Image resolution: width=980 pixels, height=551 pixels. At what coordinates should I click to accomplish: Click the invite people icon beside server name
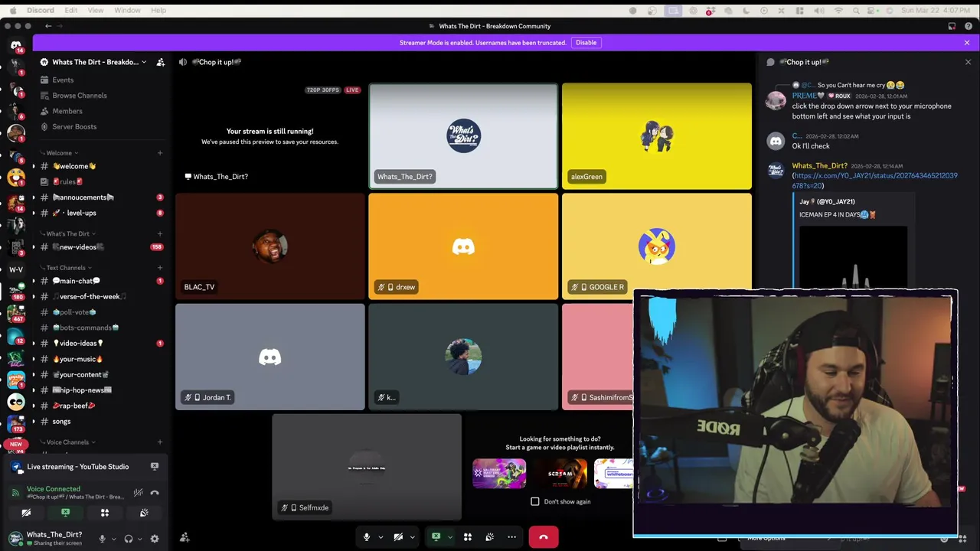click(x=160, y=62)
